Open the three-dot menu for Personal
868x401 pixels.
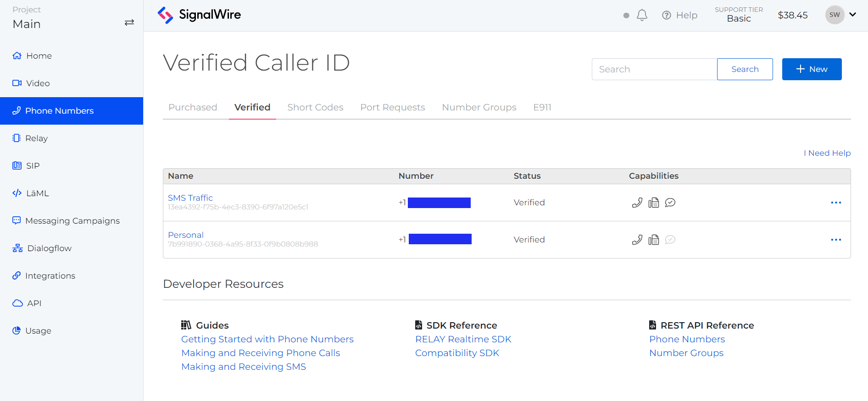coord(835,240)
